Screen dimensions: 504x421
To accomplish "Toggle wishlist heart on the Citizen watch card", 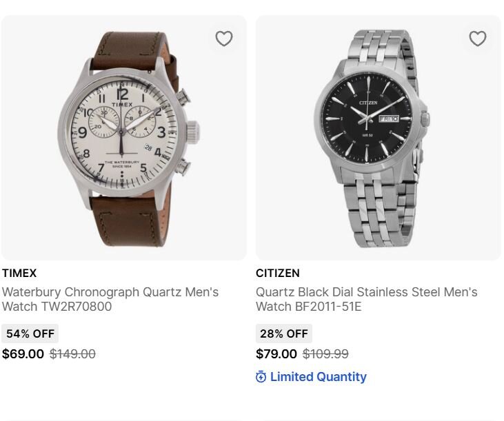I will click(478, 39).
